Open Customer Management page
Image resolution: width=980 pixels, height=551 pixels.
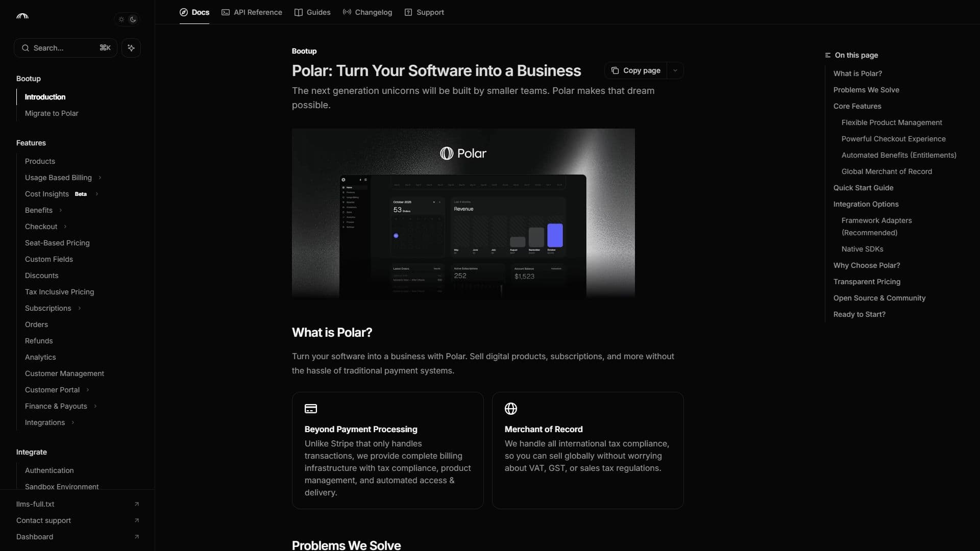[64, 373]
